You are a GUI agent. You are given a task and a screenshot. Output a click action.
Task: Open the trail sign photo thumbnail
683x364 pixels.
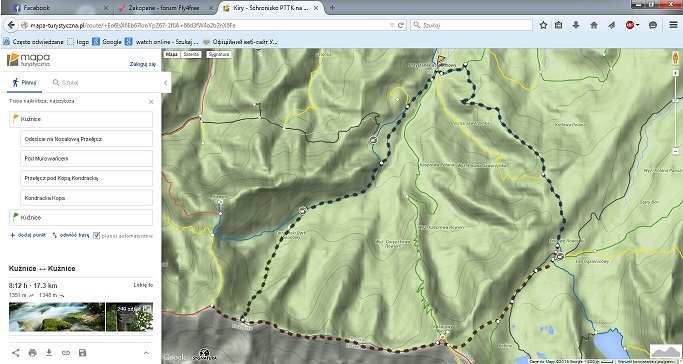pyautogui.click(x=129, y=317)
